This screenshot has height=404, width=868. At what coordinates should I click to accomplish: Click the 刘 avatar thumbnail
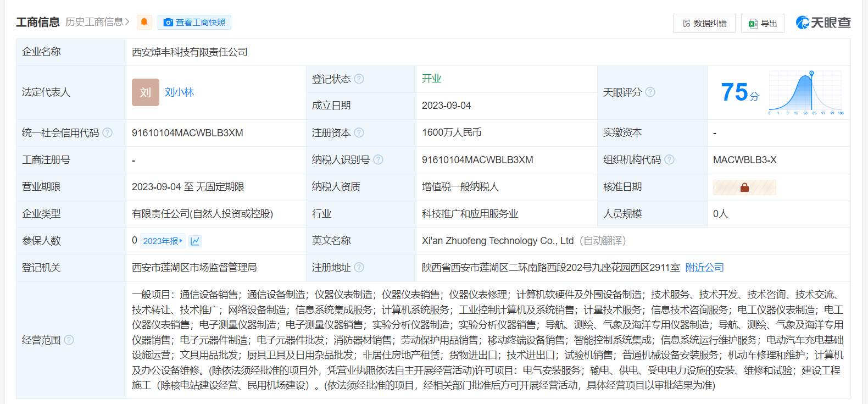point(146,92)
